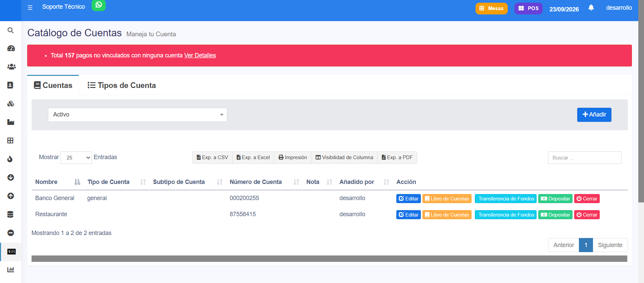Image resolution: width=644 pixels, height=283 pixels.
Task: Open Libro de Cuentas for Restaurante
Action: [447, 215]
